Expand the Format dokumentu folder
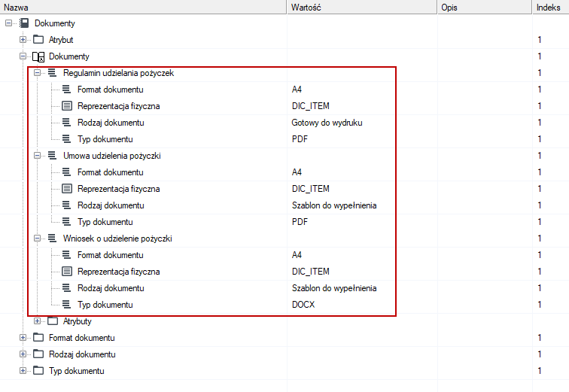 point(23,338)
